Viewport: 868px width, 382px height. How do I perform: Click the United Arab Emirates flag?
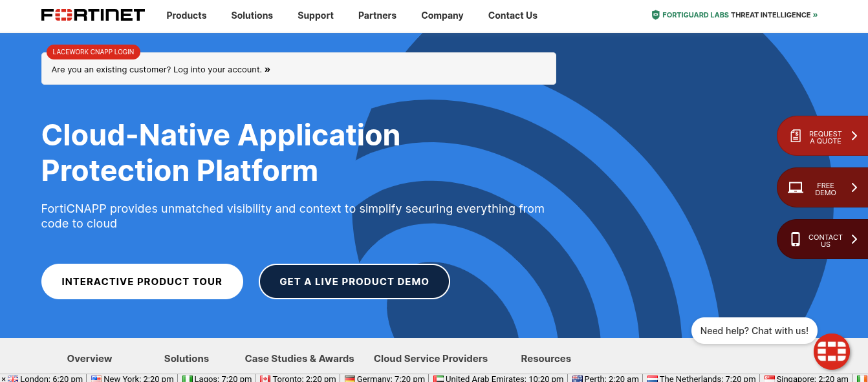(439, 379)
